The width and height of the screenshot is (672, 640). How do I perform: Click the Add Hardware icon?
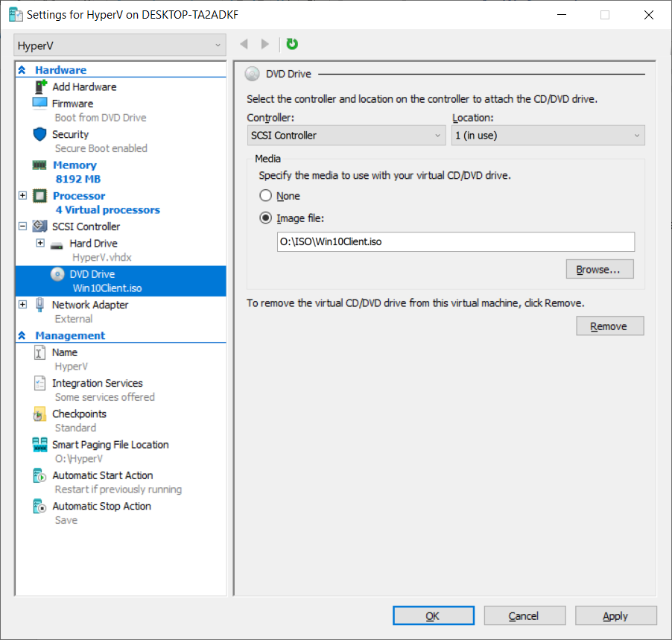coord(40,87)
